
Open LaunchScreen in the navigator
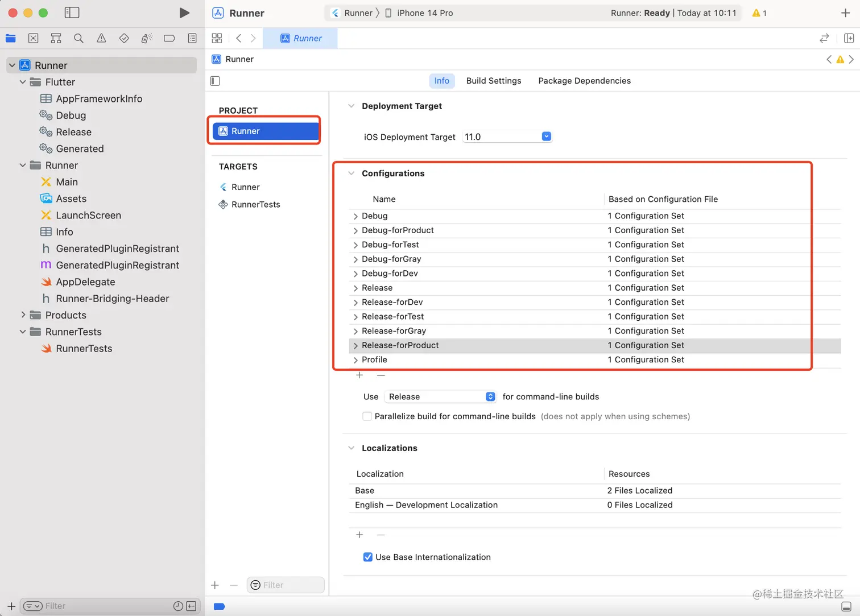88,216
